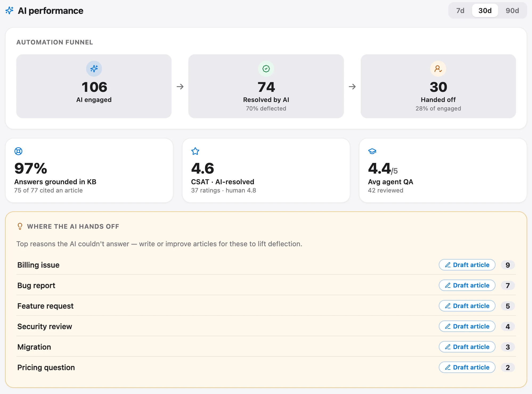532x394 pixels.
Task: Click the 'Avg agent QA' label
Action: 391,182
